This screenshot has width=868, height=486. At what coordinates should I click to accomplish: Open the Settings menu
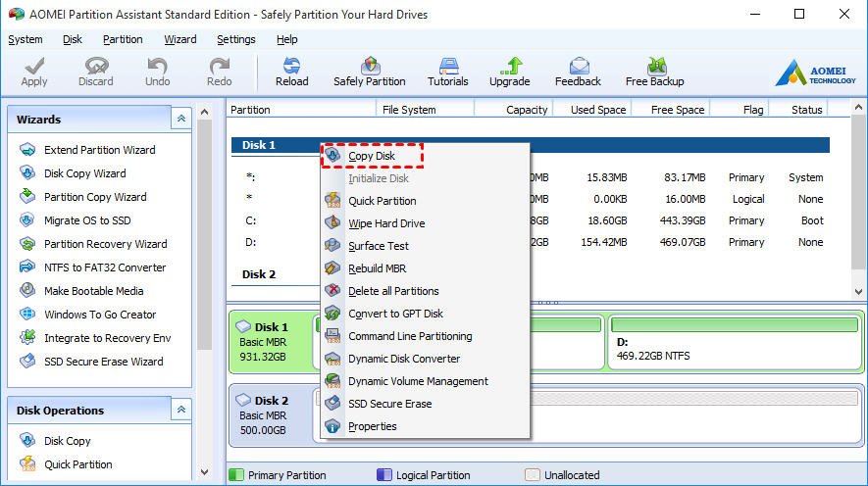point(235,39)
